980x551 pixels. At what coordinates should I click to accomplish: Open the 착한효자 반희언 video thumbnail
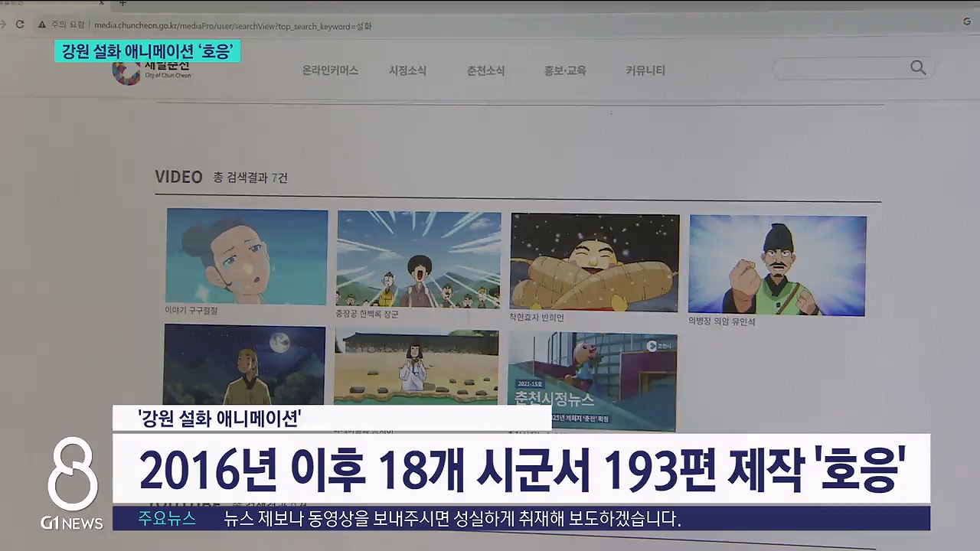(x=594, y=262)
